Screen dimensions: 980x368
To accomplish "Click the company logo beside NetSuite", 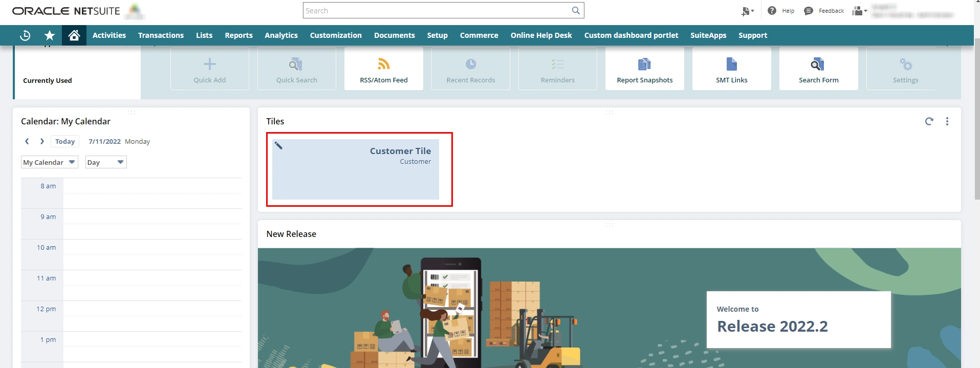I will [135, 11].
